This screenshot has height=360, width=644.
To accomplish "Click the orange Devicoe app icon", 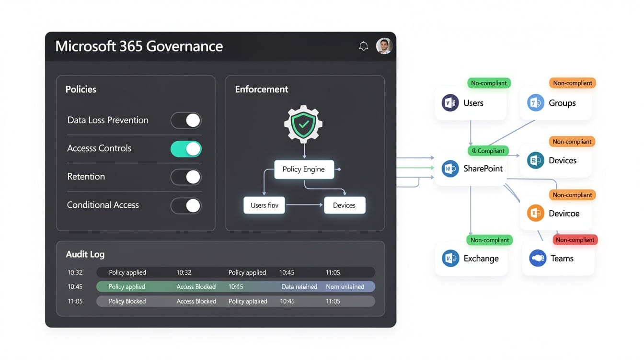I will (535, 214).
